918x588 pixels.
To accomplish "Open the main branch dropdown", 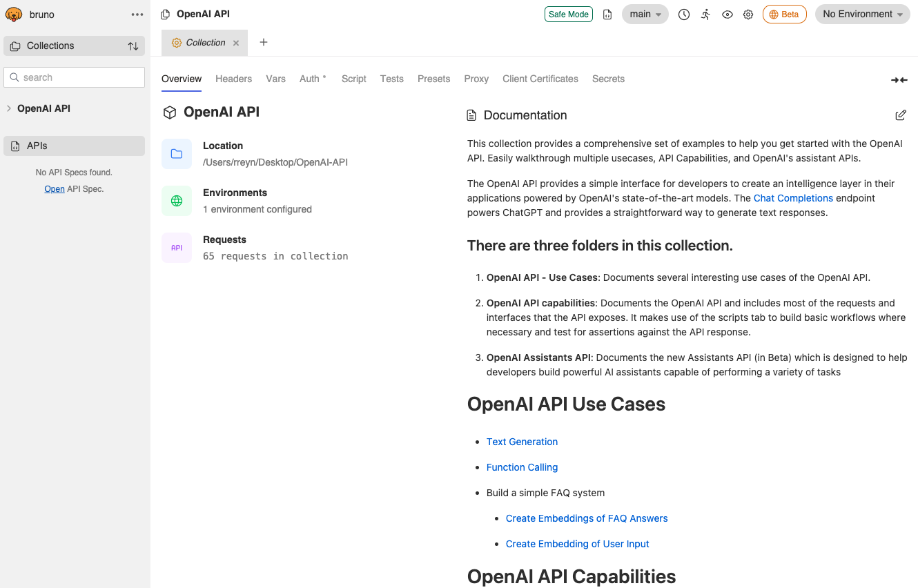I will pyautogui.click(x=644, y=14).
